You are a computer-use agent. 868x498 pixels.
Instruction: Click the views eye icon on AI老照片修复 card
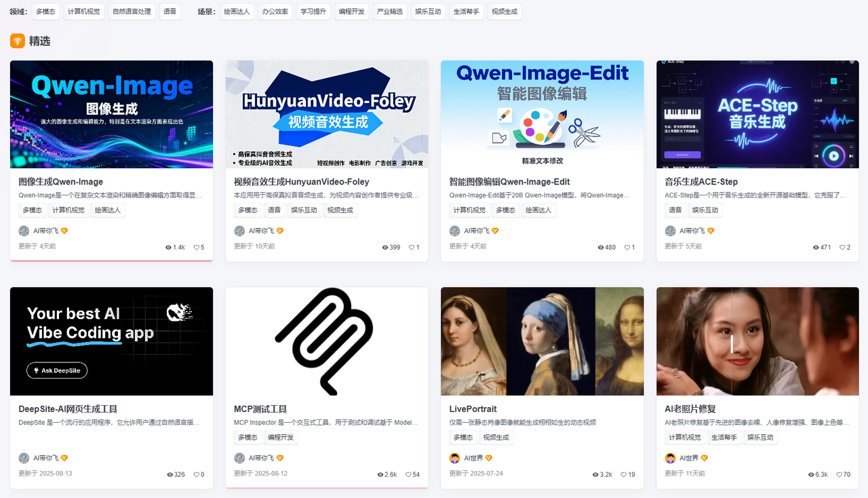point(811,475)
